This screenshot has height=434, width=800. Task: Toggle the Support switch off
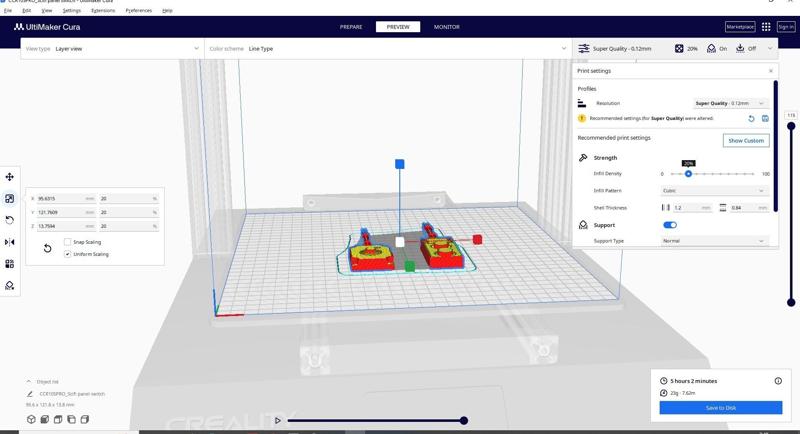click(670, 225)
